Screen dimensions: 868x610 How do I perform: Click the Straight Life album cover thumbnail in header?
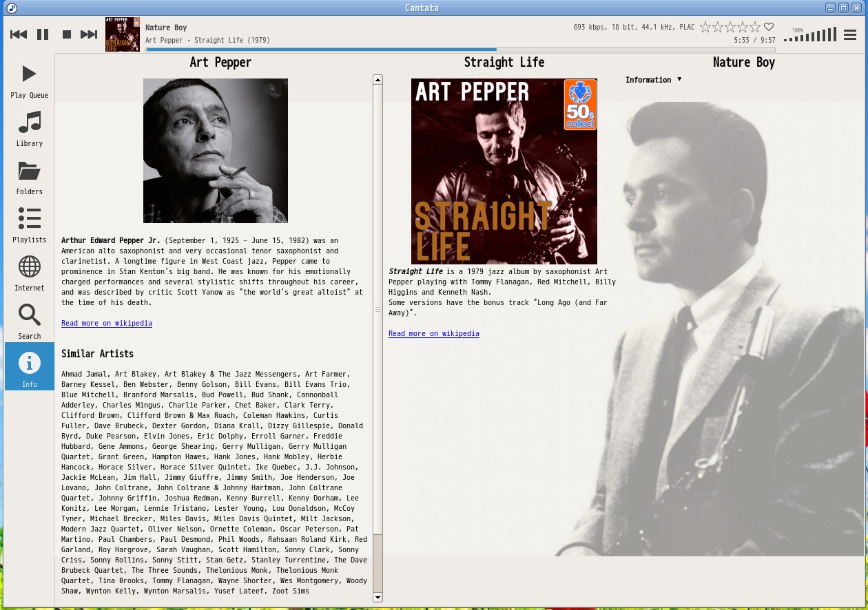[x=123, y=34]
